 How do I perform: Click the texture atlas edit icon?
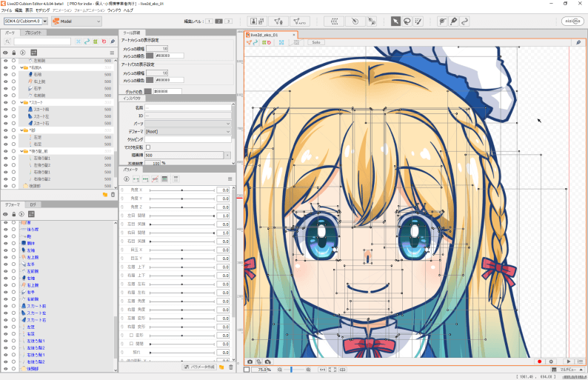click(x=257, y=21)
